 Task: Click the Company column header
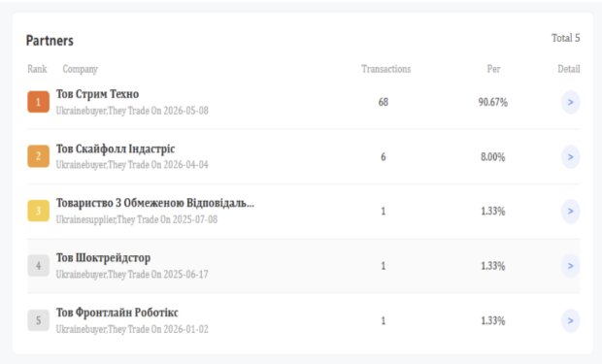81,69
